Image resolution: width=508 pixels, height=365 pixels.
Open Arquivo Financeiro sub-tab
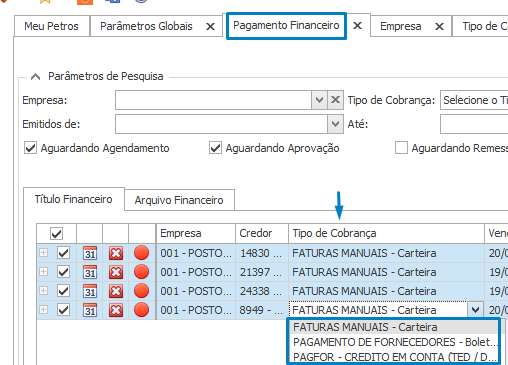point(179,200)
